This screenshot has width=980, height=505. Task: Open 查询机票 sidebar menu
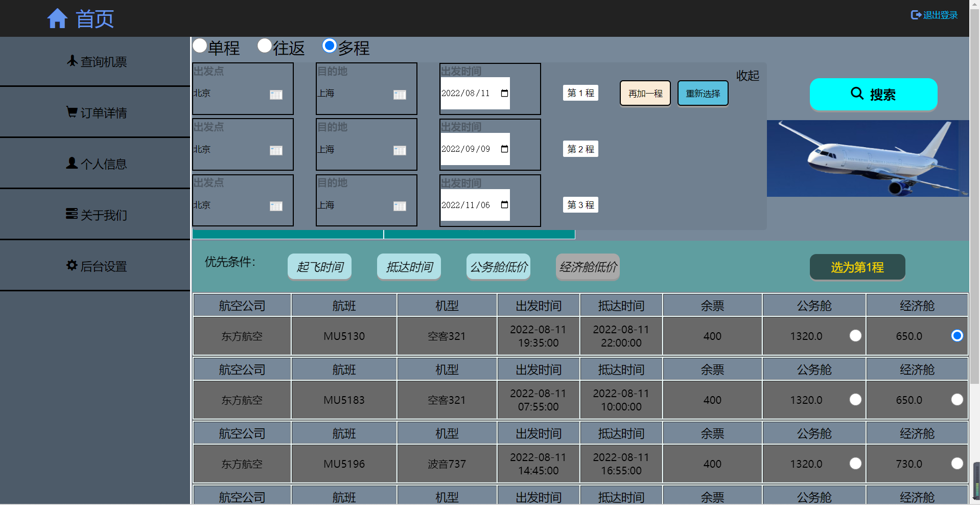point(95,61)
